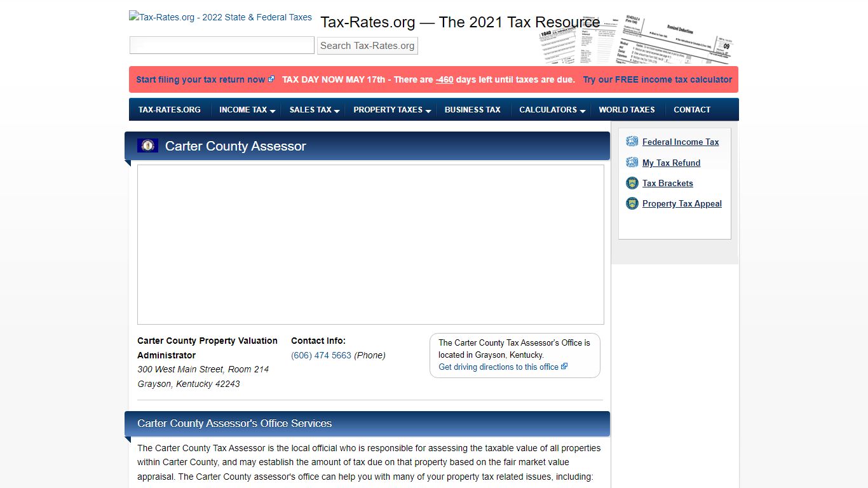Screen dimensions: 868x488
Task: Click the Search Tax-Rates.org button
Action: click(x=367, y=46)
